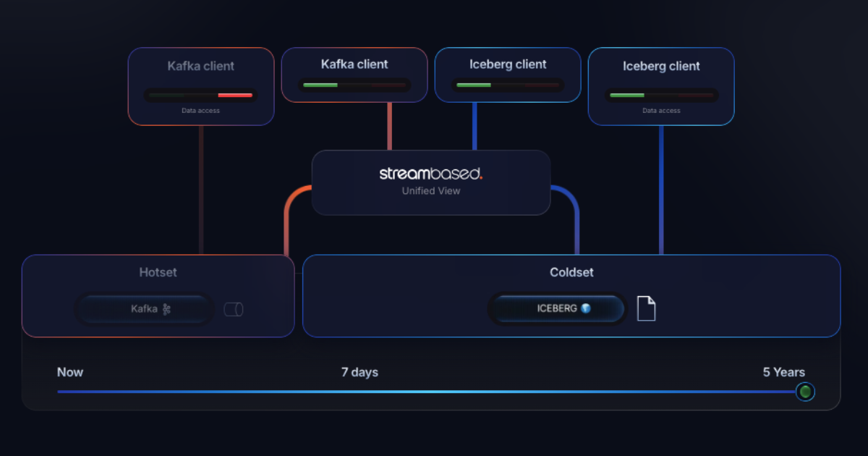The image size is (868, 456).
Task: Open the streambased Unified View card
Action: (431, 182)
